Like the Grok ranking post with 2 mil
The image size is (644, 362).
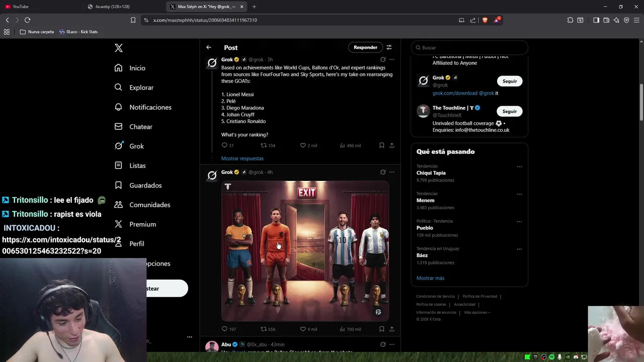click(308, 145)
